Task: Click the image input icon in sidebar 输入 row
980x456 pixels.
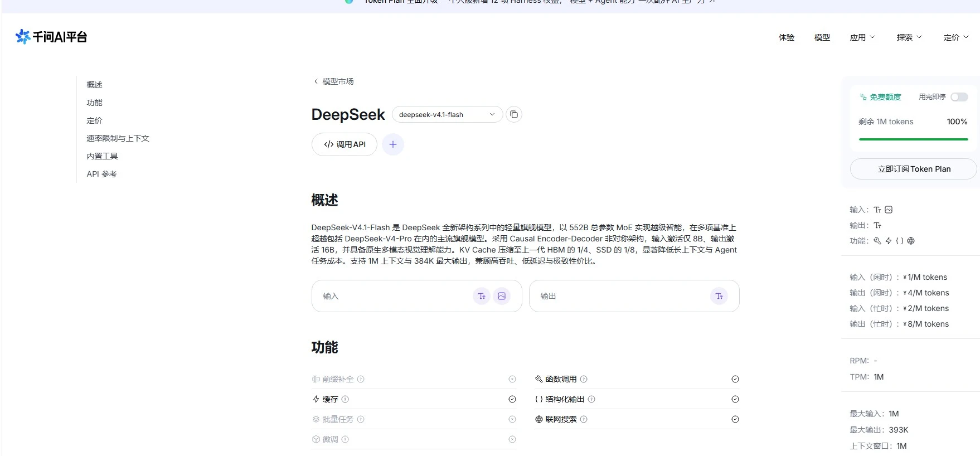Action: (x=889, y=210)
